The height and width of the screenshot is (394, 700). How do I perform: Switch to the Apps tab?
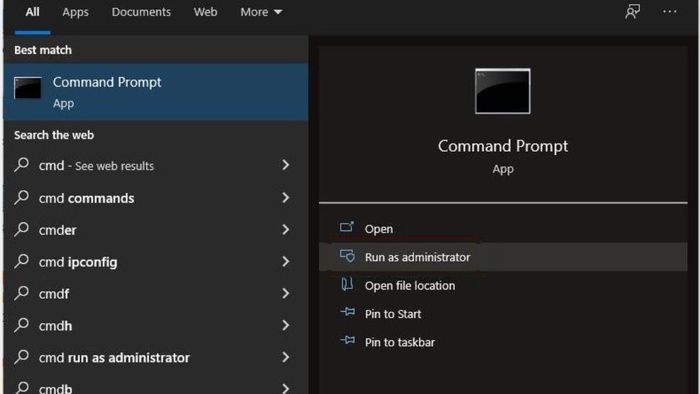(75, 12)
